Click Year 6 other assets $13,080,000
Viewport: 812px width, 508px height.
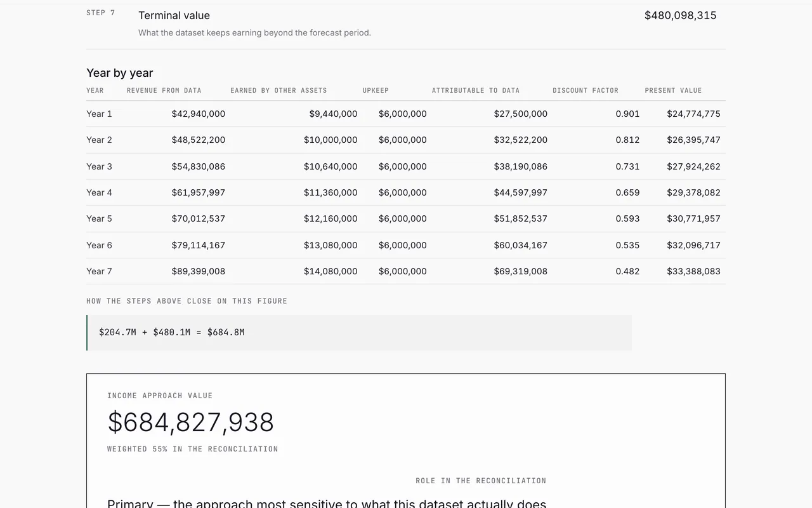click(331, 245)
